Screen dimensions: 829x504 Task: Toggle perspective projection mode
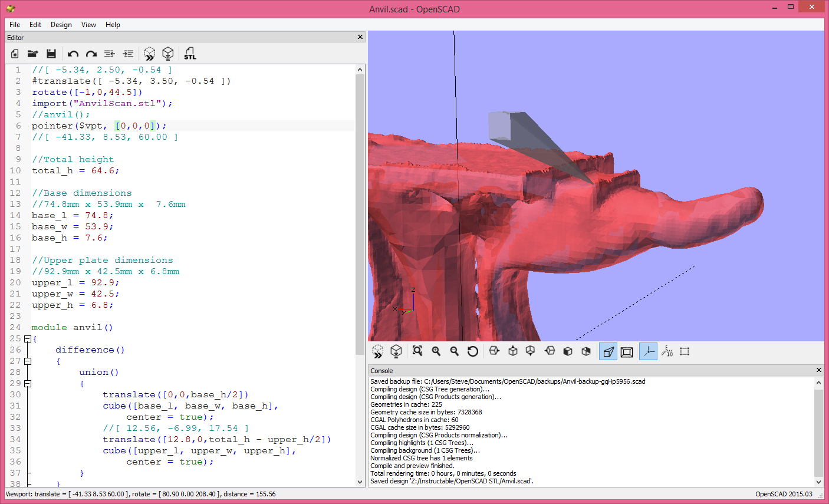[608, 351]
